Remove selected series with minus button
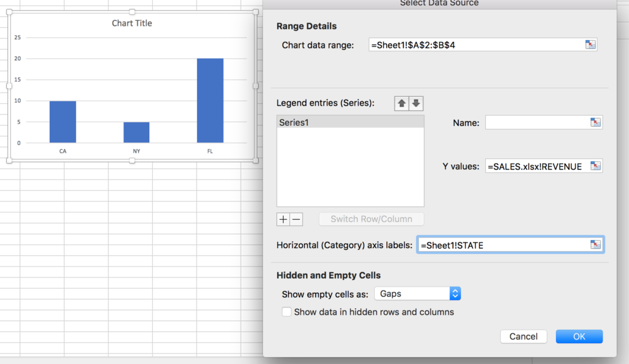The width and height of the screenshot is (629, 364). (296, 219)
